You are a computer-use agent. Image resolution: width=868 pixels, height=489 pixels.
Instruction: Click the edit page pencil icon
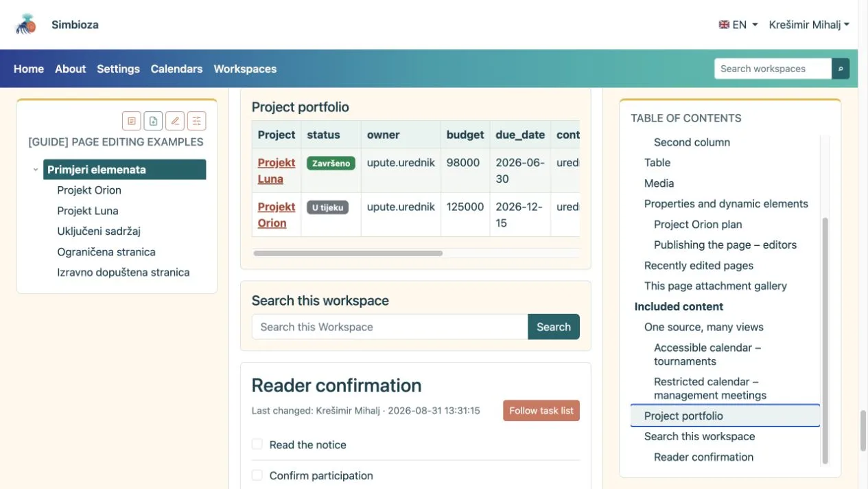(x=175, y=121)
